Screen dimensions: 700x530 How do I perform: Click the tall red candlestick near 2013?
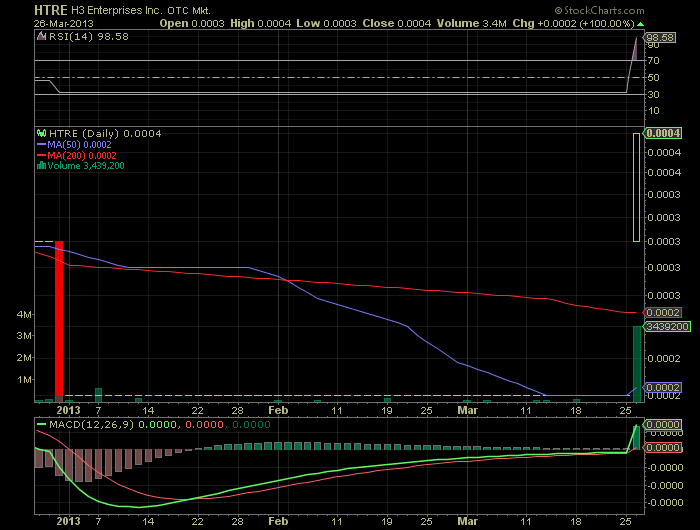[59, 321]
